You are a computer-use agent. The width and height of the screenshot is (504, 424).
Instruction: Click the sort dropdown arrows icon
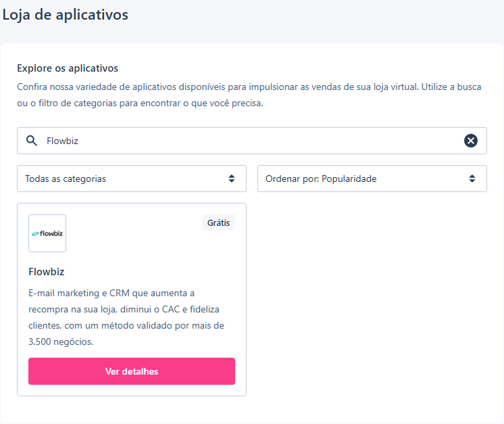472,179
